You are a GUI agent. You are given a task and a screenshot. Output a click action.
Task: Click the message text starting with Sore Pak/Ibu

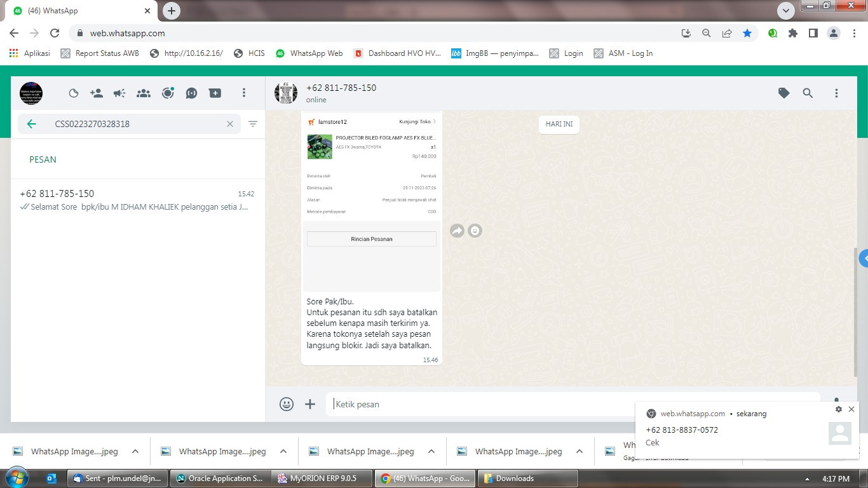point(372,323)
